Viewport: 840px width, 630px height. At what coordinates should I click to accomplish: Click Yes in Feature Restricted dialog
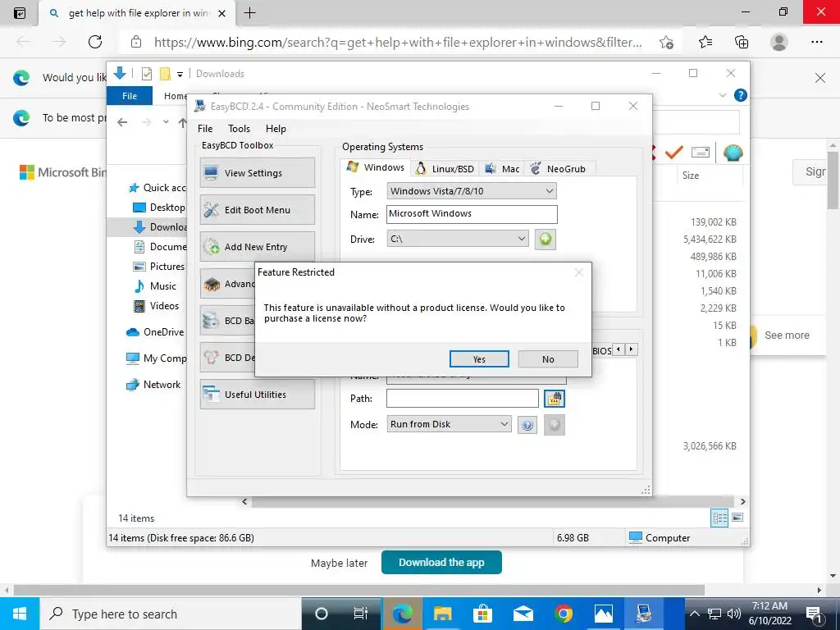[479, 359]
